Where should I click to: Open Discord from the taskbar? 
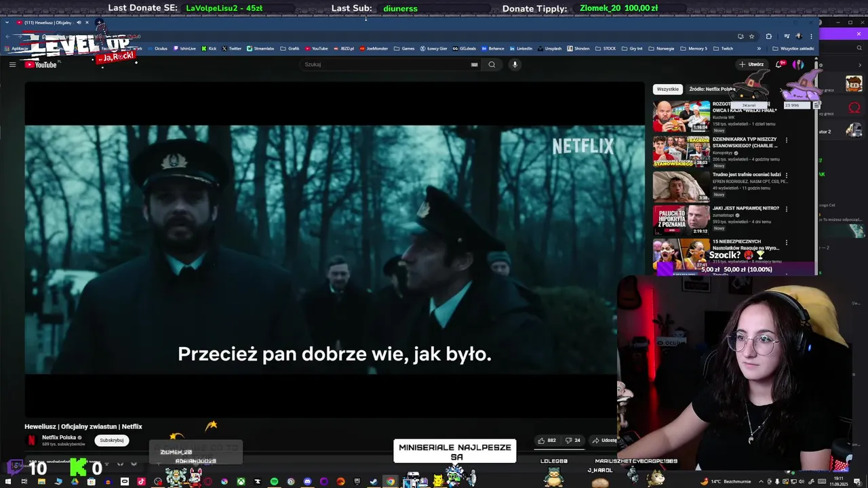tap(307, 482)
